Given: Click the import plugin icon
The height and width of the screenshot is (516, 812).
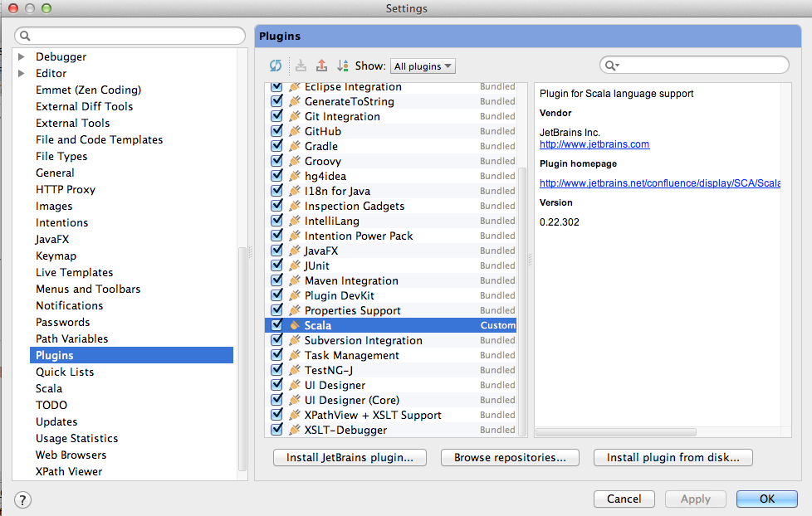Looking at the screenshot, I should point(301,66).
